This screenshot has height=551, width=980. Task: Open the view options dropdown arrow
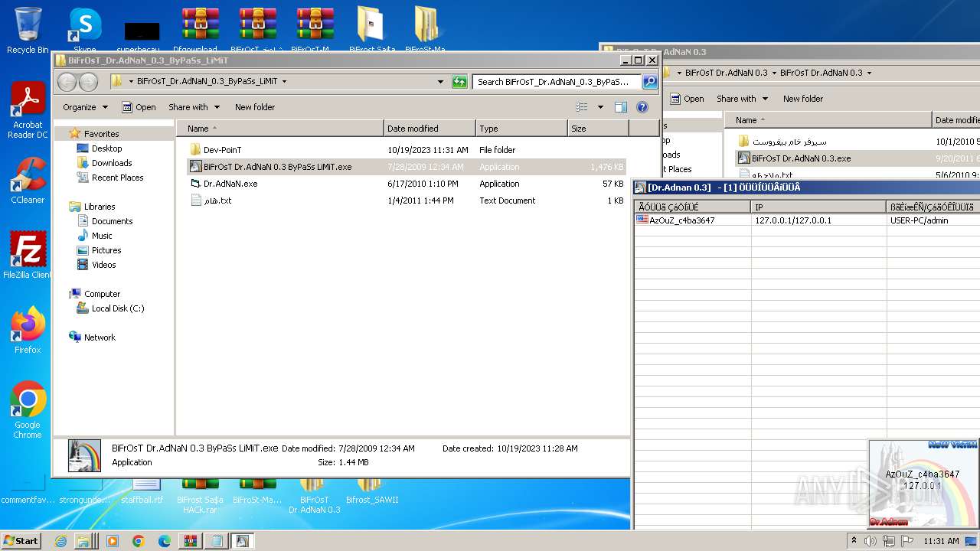[600, 107]
